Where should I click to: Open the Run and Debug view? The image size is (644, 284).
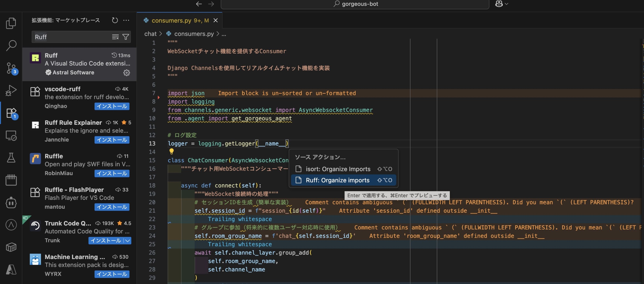[11, 90]
